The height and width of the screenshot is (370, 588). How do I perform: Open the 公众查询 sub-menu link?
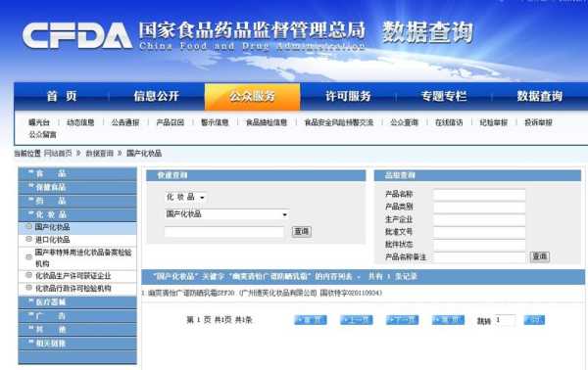coord(404,122)
